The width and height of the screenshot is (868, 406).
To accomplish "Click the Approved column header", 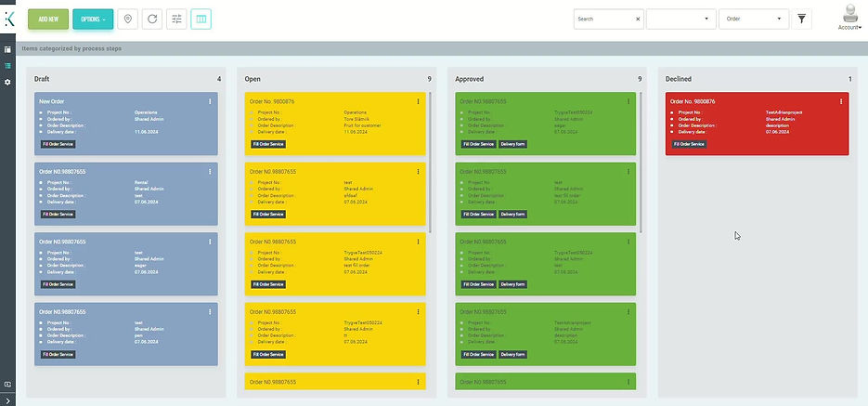I will [470, 79].
